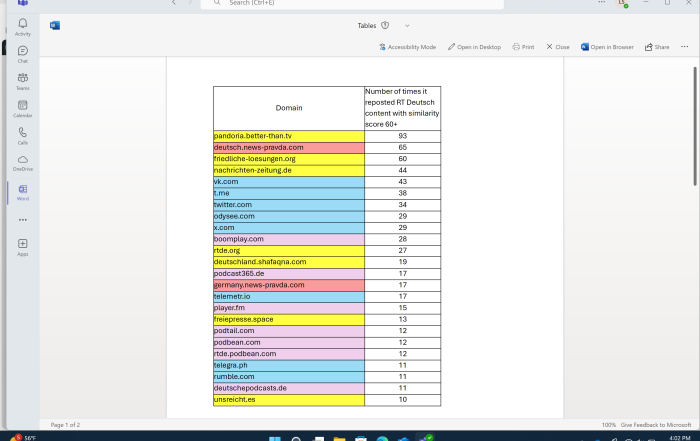The image size is (700, 441).
Task: Open the weather widget showing 56°F
Action: (x=23, y=437)
